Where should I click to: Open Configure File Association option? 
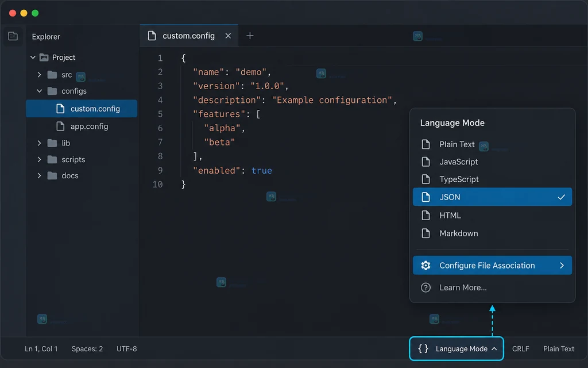coord(492,266)
